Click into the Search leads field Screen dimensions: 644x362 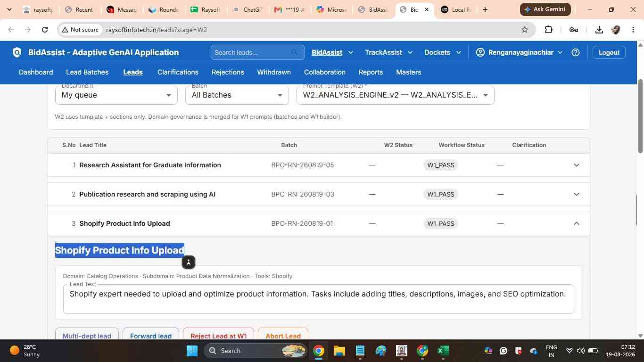pos(252,52)
